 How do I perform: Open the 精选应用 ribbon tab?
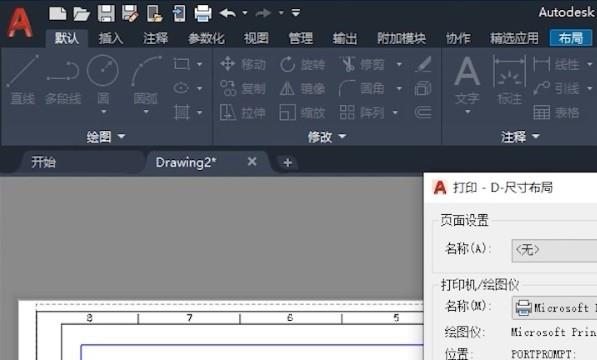pyautogui.click(x=514, y=38)
